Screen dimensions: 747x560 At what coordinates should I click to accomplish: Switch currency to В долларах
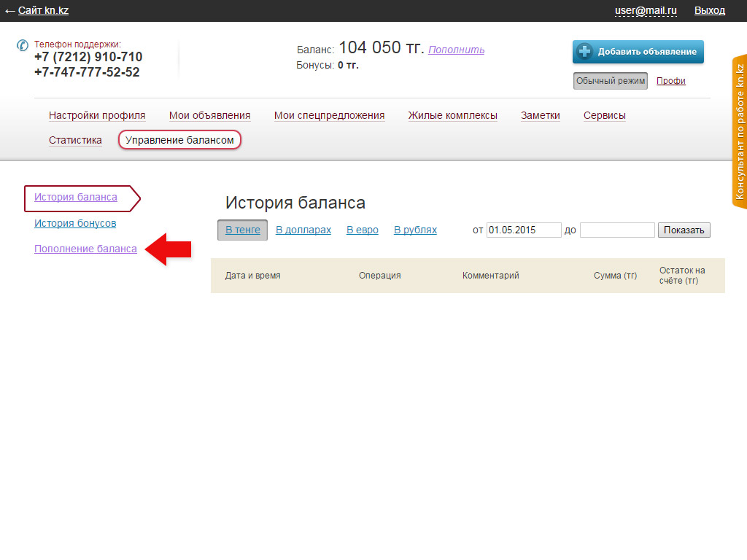pyautogui.click(x=303, y=230)
